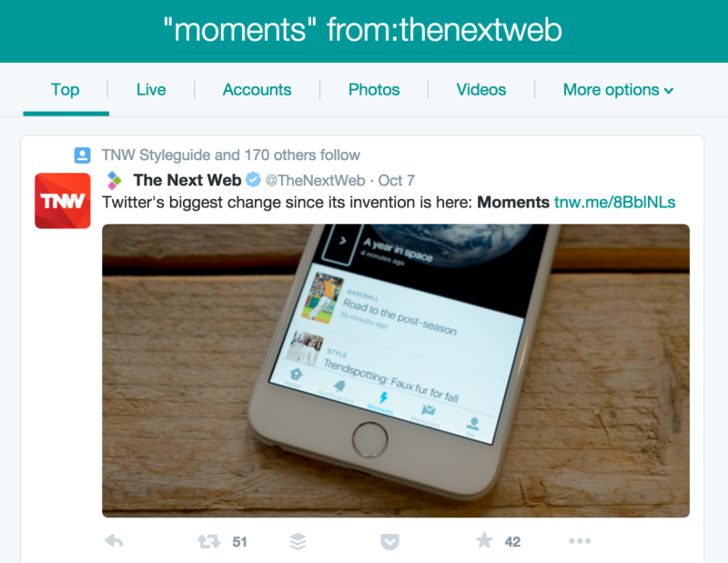728x563 pixels.
Task: Click the Buffer stack icon
Action: [298, 541]
